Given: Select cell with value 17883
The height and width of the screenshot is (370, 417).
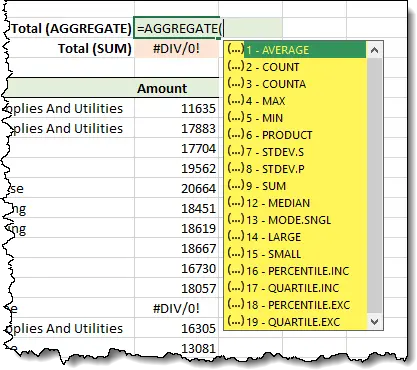Looking at the screenshot, I should click(x=177, y=128).
